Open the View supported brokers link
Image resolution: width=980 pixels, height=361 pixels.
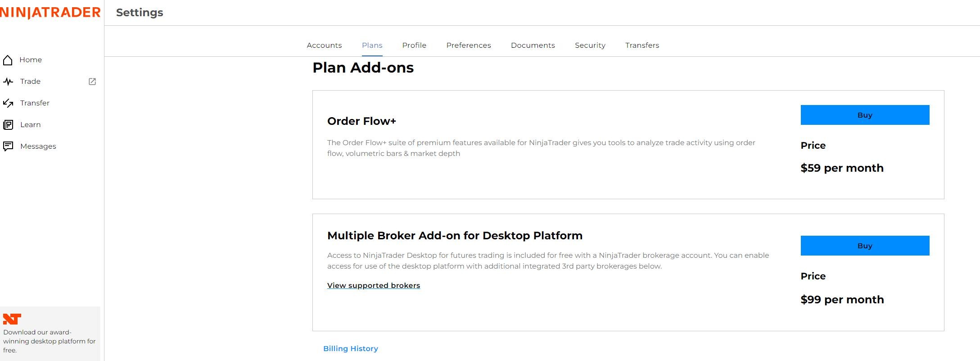click(x=374, y=286)
